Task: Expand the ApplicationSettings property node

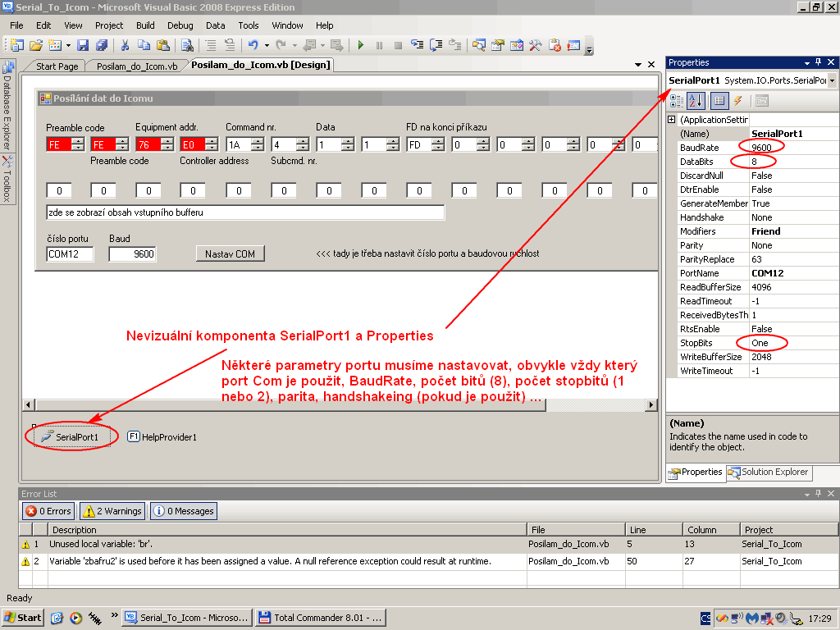Action: 672,120
